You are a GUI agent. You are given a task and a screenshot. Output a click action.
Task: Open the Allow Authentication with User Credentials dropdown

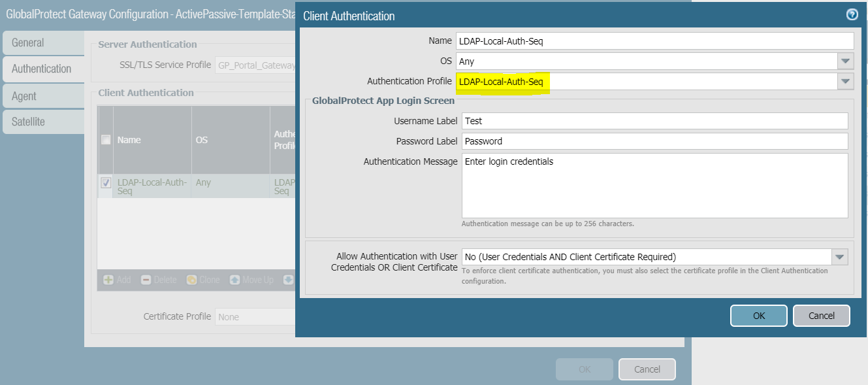click(x=840, y=256)
